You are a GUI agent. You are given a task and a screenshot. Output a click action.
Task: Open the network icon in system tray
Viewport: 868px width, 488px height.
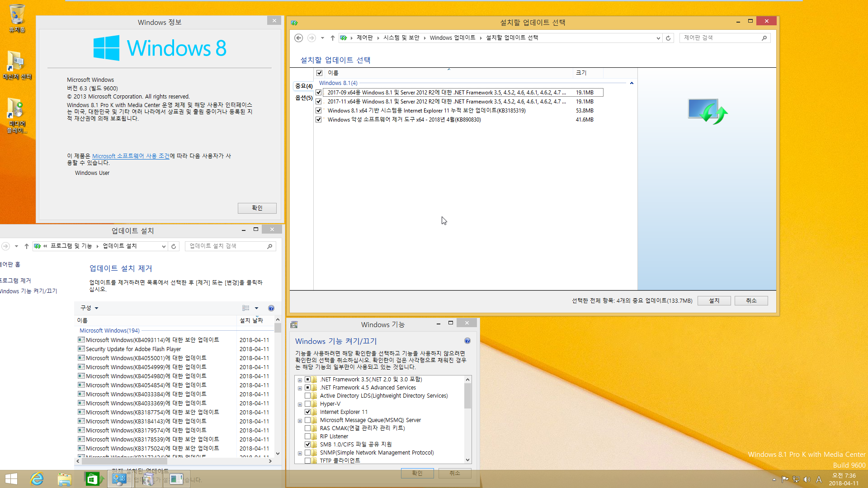[x=796, y=479]
